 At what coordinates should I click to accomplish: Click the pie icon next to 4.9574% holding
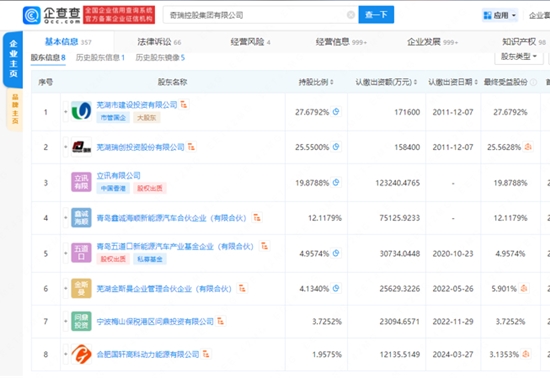pyautogui.click(x=336, y=253)
